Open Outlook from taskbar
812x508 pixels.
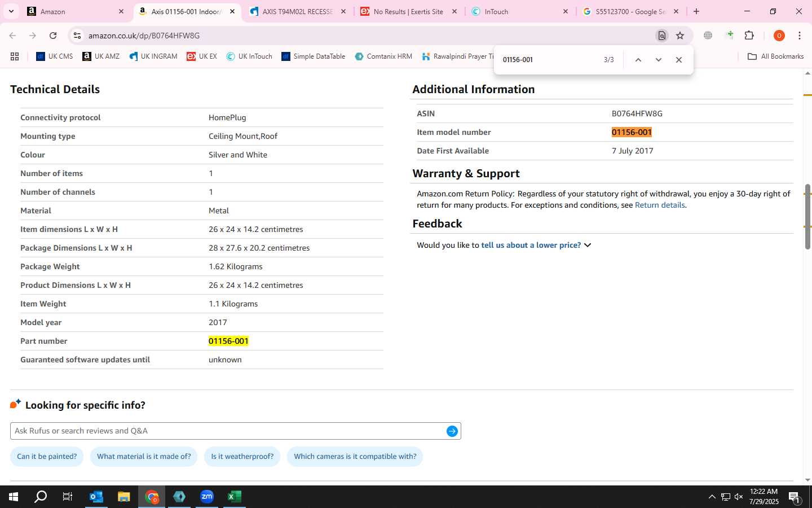96,497
